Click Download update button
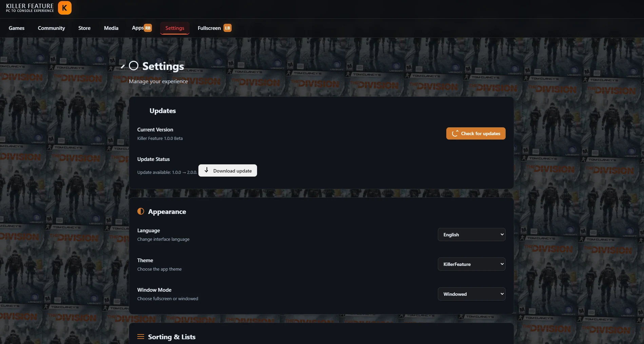The image size is (644, 344). pos(228,170)
